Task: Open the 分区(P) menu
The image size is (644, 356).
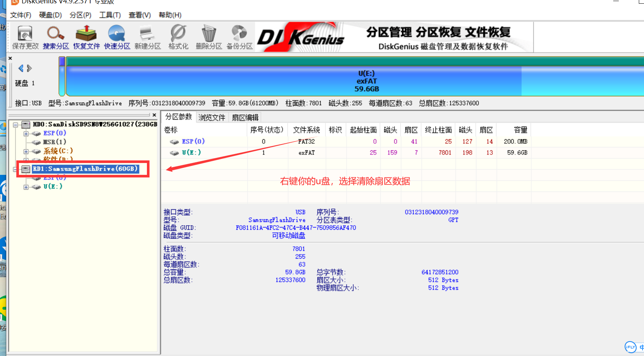Action: click(80, 15)
